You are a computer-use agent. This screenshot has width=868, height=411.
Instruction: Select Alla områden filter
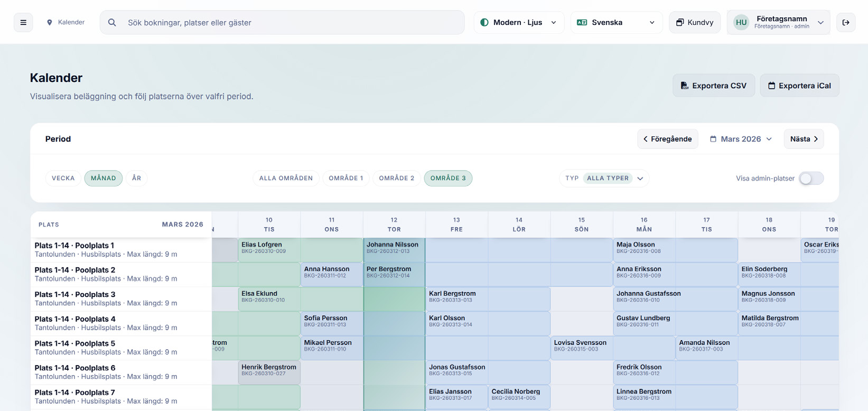pyautogui.click(x=286, y=179)
